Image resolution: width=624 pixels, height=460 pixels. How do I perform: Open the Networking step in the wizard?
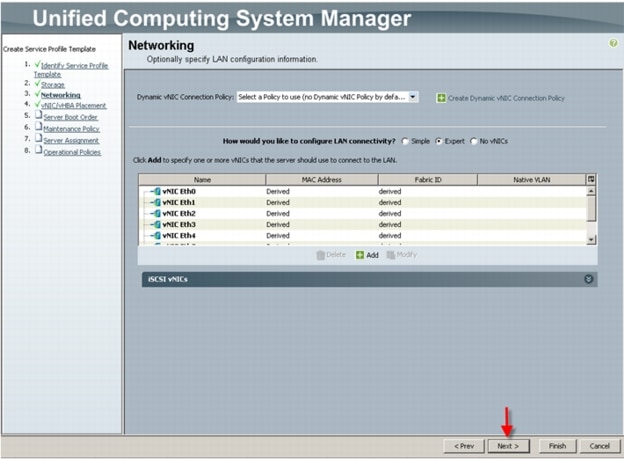pos(60,95)
